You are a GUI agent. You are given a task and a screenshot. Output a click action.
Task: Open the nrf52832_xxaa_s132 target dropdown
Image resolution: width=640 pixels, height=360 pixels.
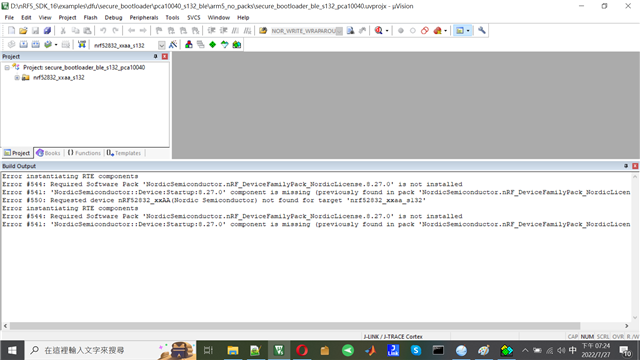pos(162,45)
